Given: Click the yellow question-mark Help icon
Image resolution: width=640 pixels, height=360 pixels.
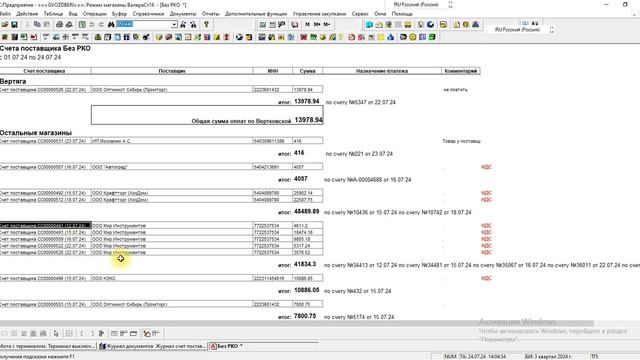Looking at the screenshot, I should tap(207, 24).
